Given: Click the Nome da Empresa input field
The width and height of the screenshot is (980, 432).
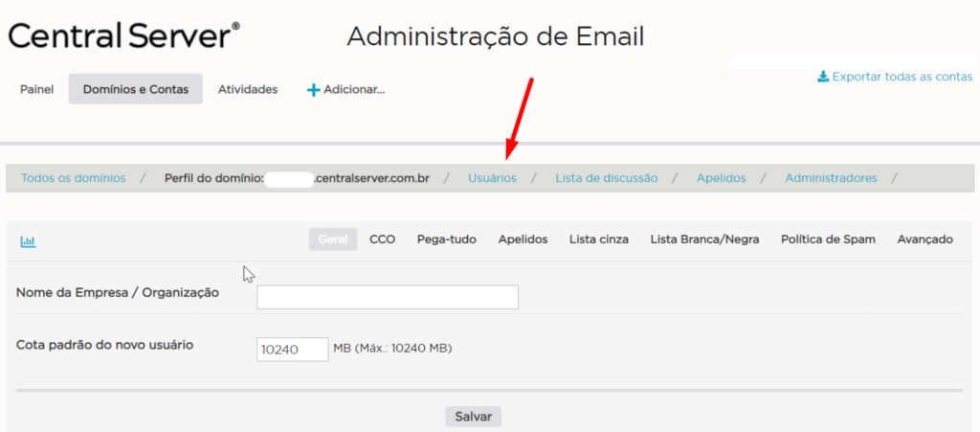Looking at the screenshot, I should (388, 297).
